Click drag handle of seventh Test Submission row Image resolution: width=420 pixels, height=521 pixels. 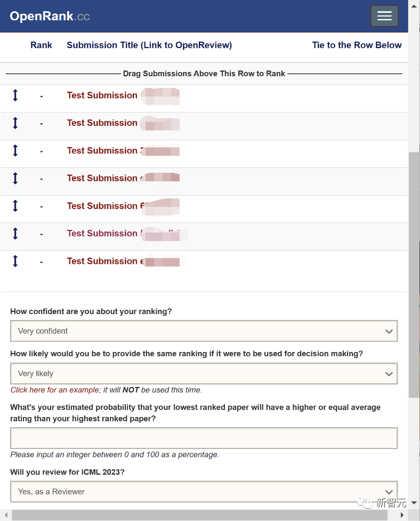(15, 261)
